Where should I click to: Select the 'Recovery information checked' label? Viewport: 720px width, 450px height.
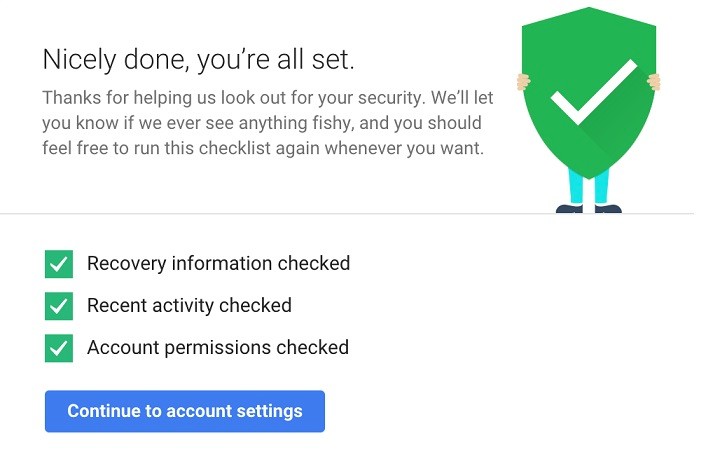point(218,264)
